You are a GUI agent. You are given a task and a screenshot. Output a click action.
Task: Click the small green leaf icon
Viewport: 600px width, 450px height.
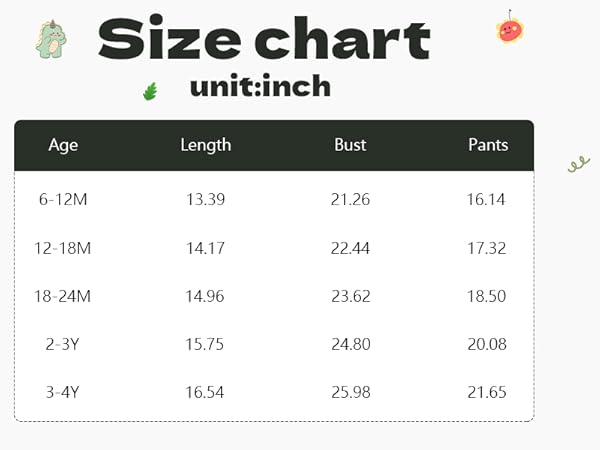tap(151, 92)
